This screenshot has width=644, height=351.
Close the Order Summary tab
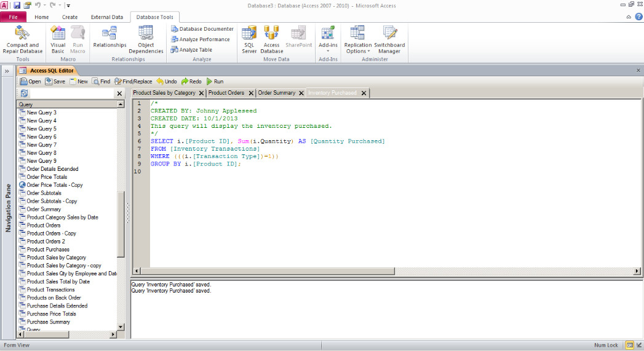pyautogui.click(x=301, y=93)
